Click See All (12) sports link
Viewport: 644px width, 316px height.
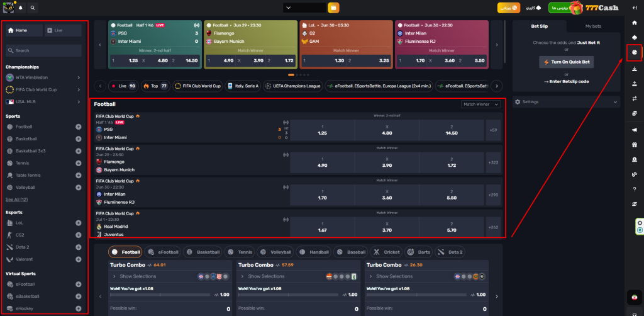17,200
